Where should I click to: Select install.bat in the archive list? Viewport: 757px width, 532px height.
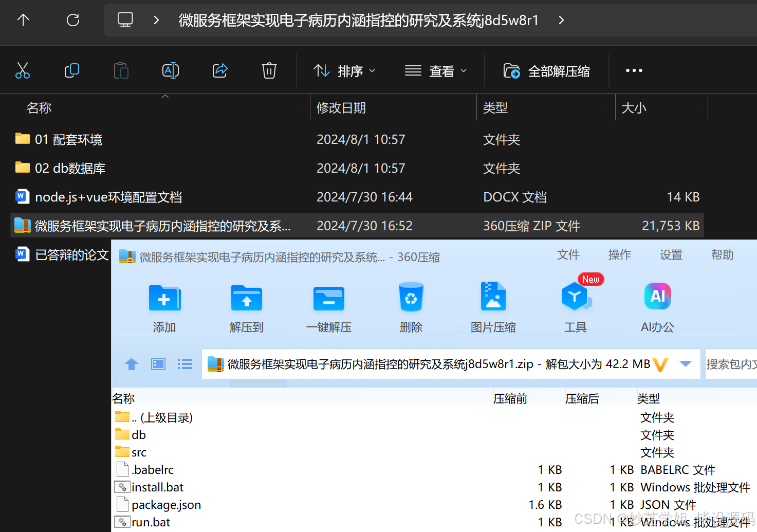pyautogui.click(x=149, y=487)
